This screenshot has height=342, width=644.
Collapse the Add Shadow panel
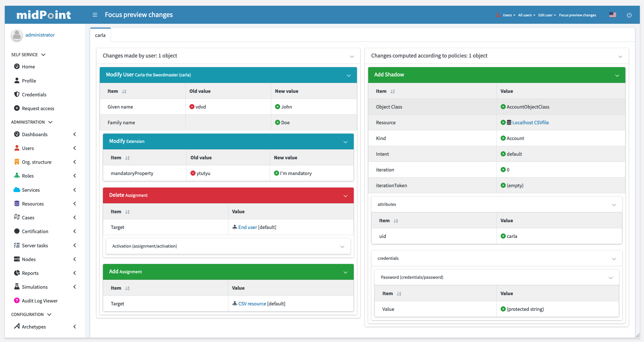click(617, 75)
